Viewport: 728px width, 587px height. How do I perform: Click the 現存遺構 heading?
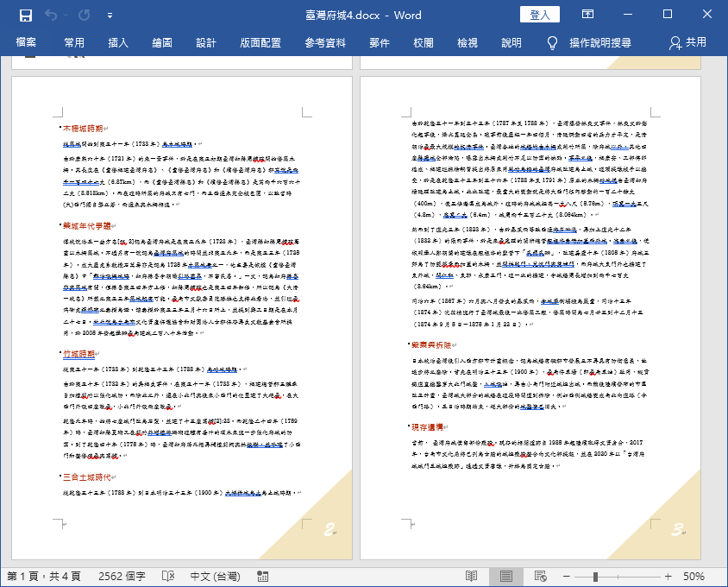coord(427,427)
